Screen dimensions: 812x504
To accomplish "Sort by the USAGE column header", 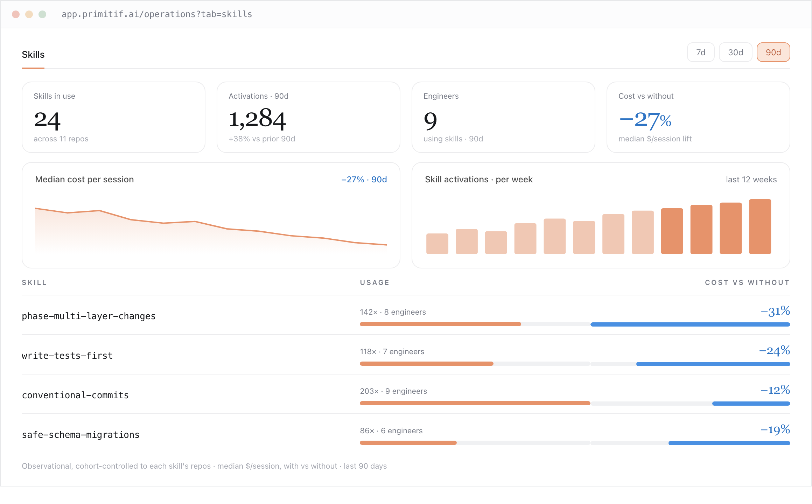I will click(374, 282).
